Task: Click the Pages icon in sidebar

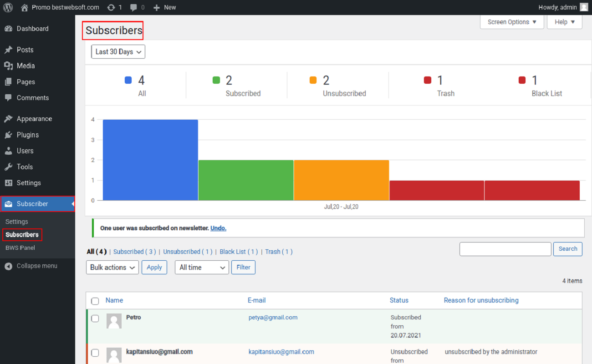Action: pyautogui.click(x=8, y=82)
